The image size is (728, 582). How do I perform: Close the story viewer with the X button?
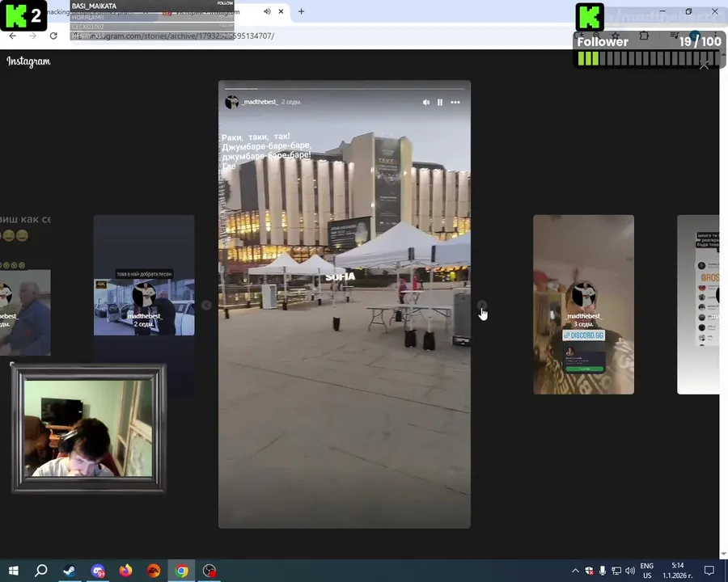pos(704,65)
